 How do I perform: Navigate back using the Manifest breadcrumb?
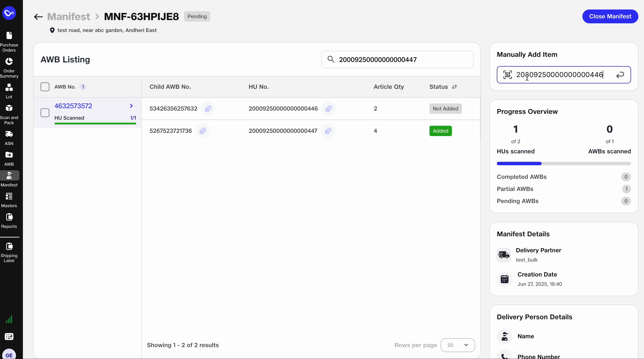[x=69, y=16]
